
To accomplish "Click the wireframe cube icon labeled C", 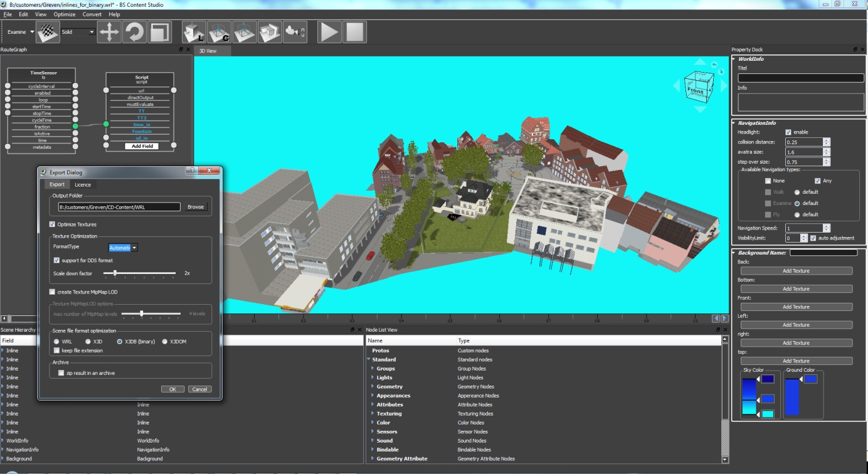I will (x=220, y=32).
